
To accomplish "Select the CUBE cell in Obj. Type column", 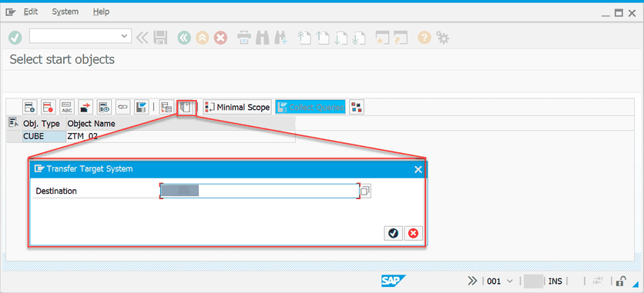I will (x=44, y=136).
